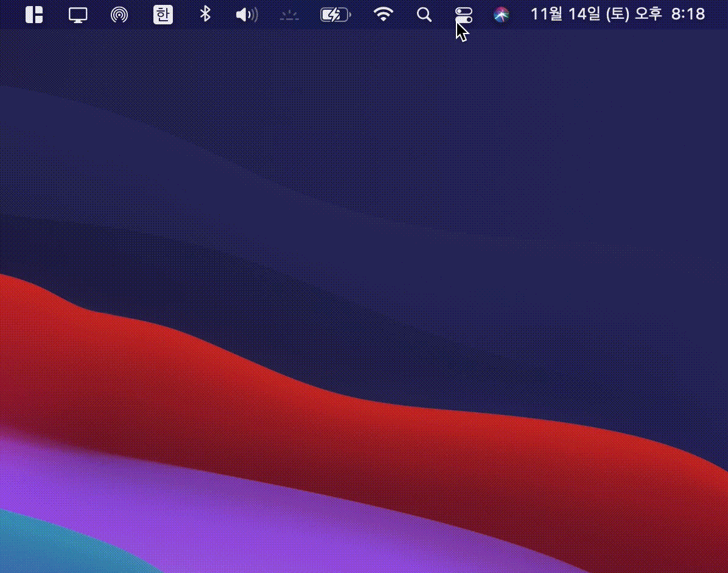Switch the Korean input source menu
The height and width of the screenshot is (573, 728).
163,15
